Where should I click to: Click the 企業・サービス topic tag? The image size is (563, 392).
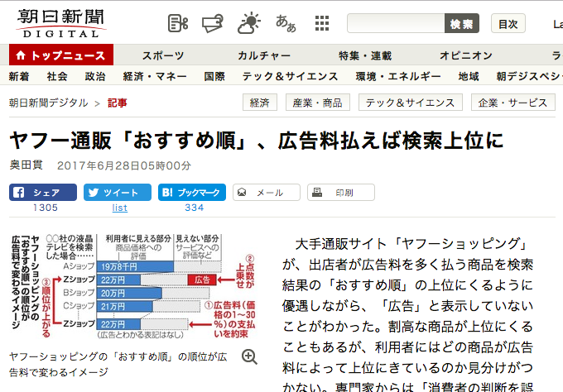coord(512,103)
